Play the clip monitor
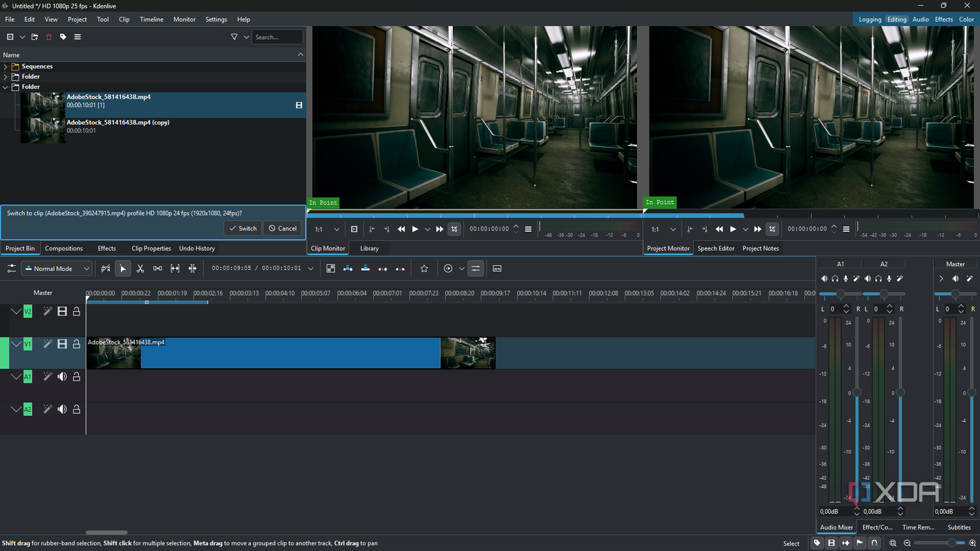This screenshot has height=551, width=980. click(415, 229)
